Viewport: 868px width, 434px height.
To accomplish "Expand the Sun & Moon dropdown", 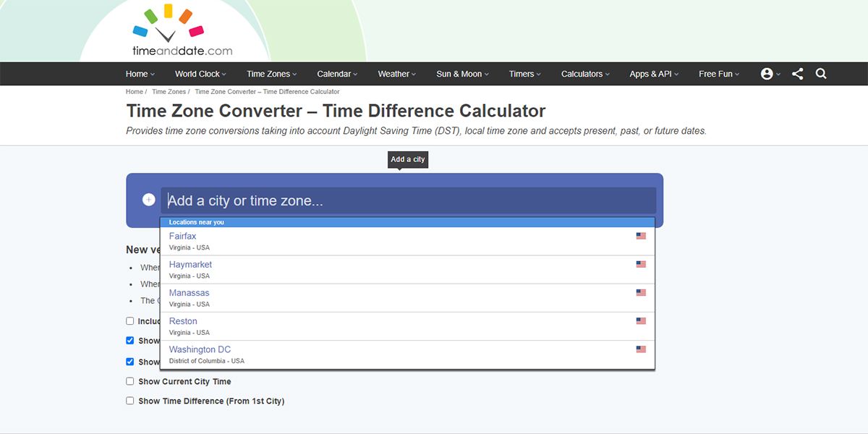I will tap(462, 74).
